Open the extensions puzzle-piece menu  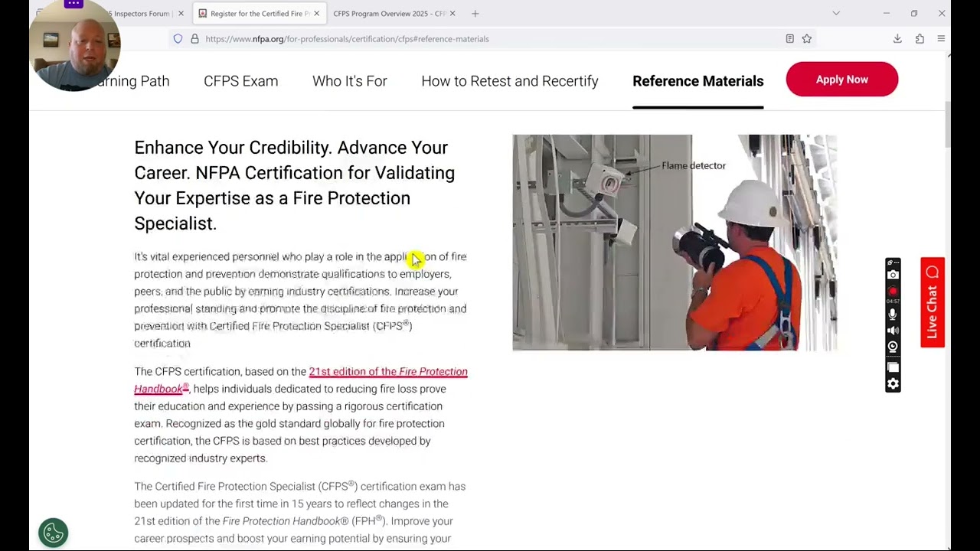[x=920, y=39]
